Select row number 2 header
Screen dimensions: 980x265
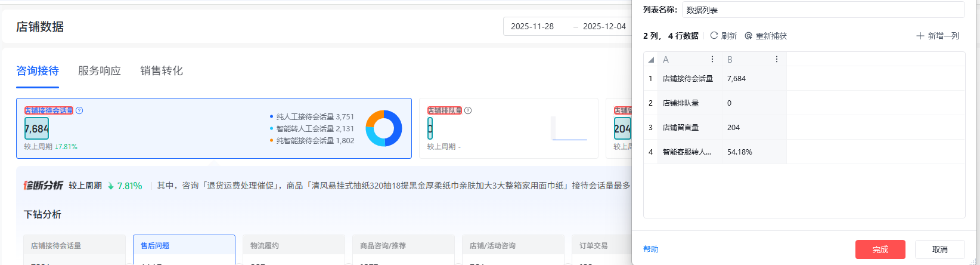pos(650,103)
